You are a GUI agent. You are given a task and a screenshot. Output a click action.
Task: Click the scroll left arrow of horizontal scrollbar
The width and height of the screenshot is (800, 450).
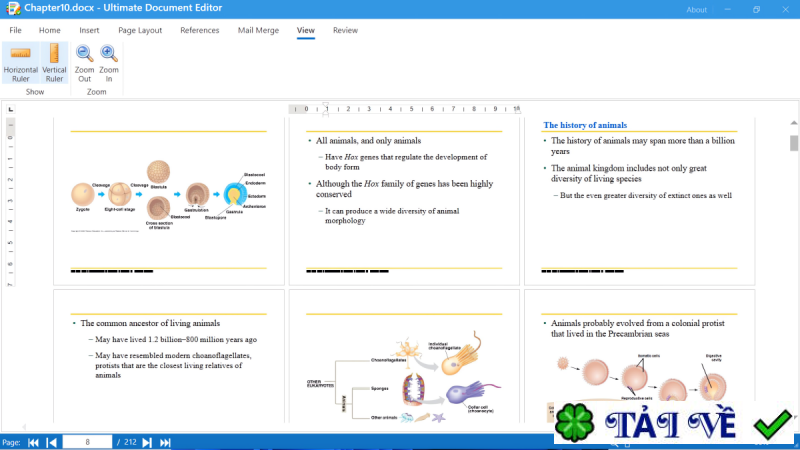point(24,427)
